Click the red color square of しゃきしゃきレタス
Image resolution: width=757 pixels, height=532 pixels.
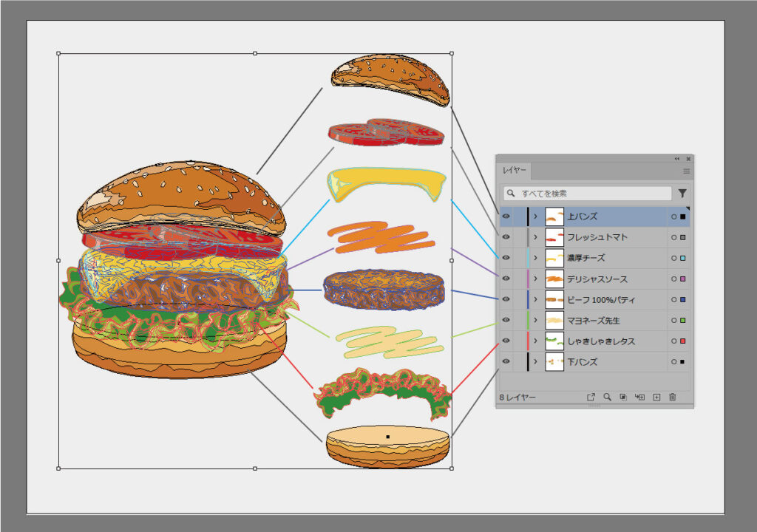pos(683,341)
